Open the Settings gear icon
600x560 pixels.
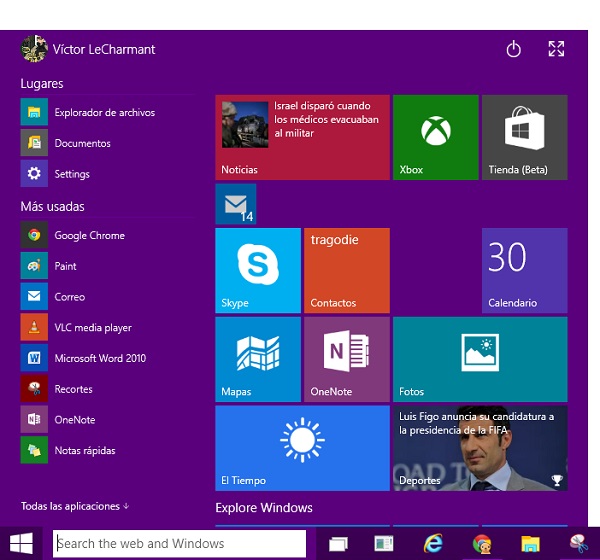tap(34, 173)
